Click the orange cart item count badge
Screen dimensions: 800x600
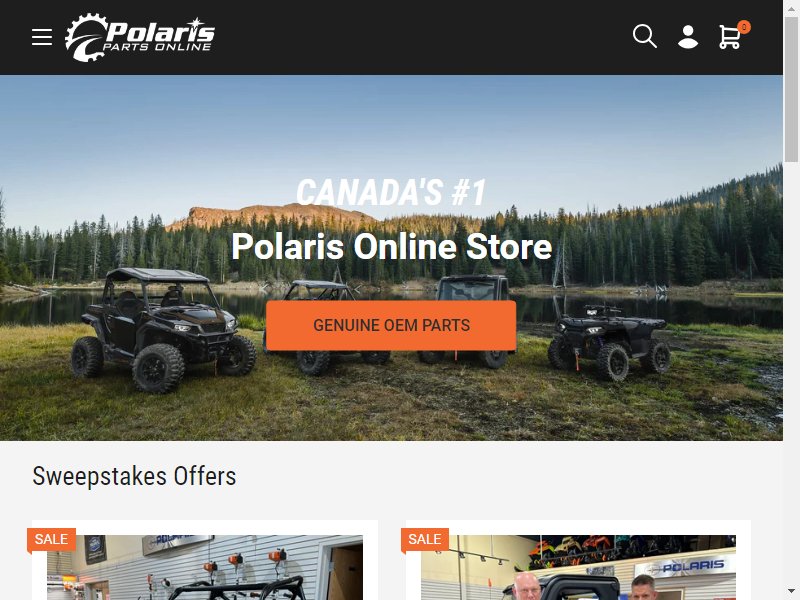(744, 27)
